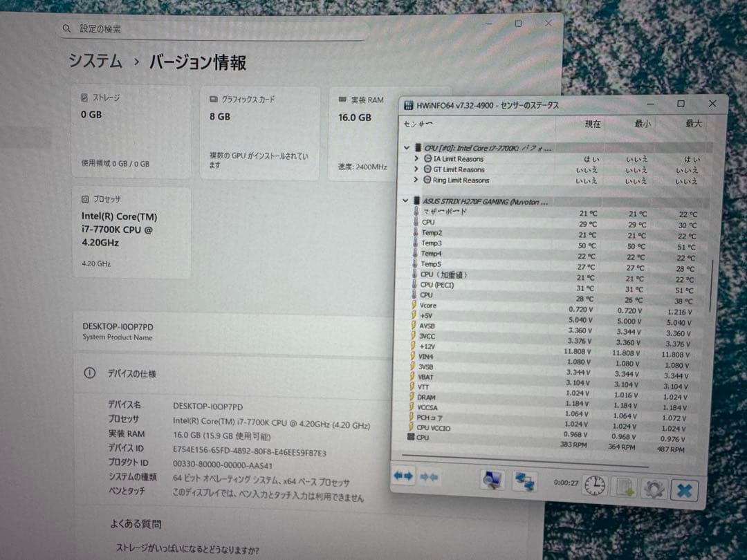Open HWiNFO sensor settings via gear icon

[654, 489]
